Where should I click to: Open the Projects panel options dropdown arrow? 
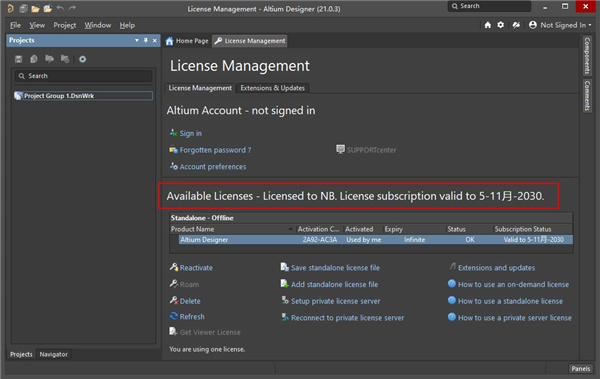point(137,40)
